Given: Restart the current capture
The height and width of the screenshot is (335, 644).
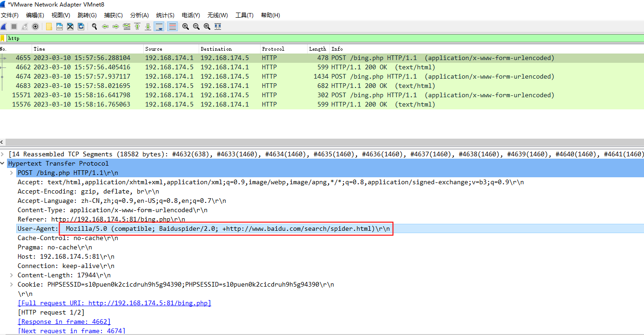Looking at the screenshot, I should click(25, 27).
